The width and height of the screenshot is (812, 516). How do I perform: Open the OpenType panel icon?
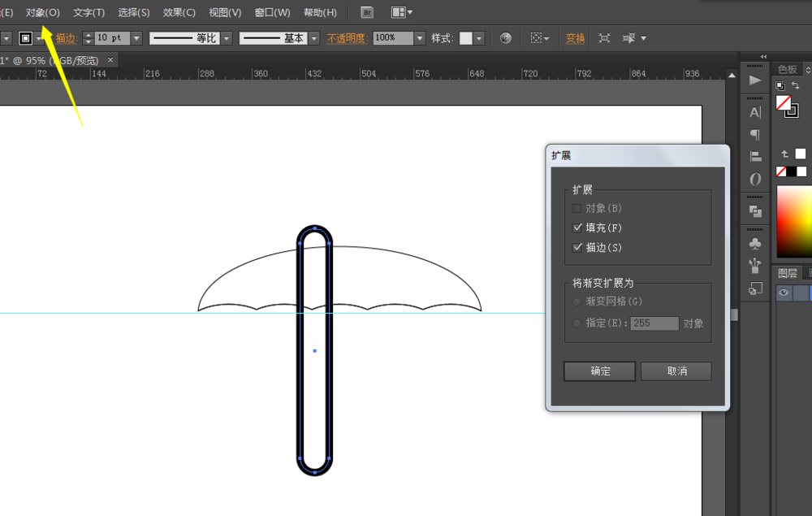pyautogui.click(x=755, y=179)
